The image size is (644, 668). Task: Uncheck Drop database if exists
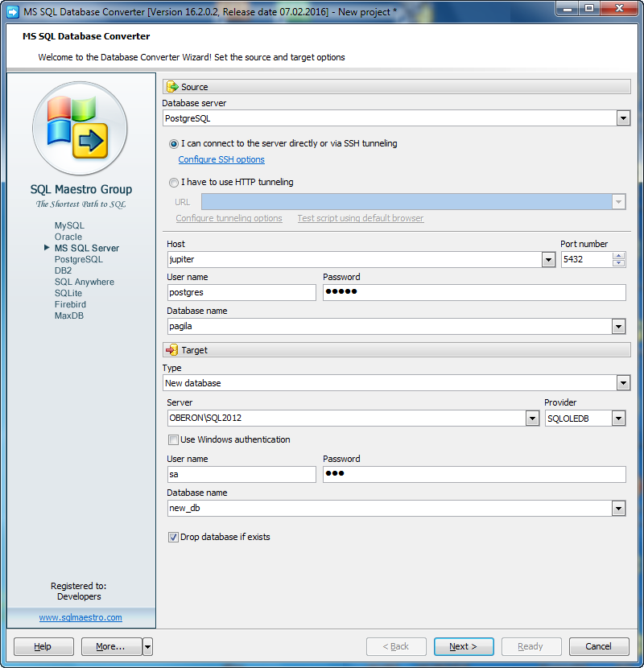coord(173,538)
